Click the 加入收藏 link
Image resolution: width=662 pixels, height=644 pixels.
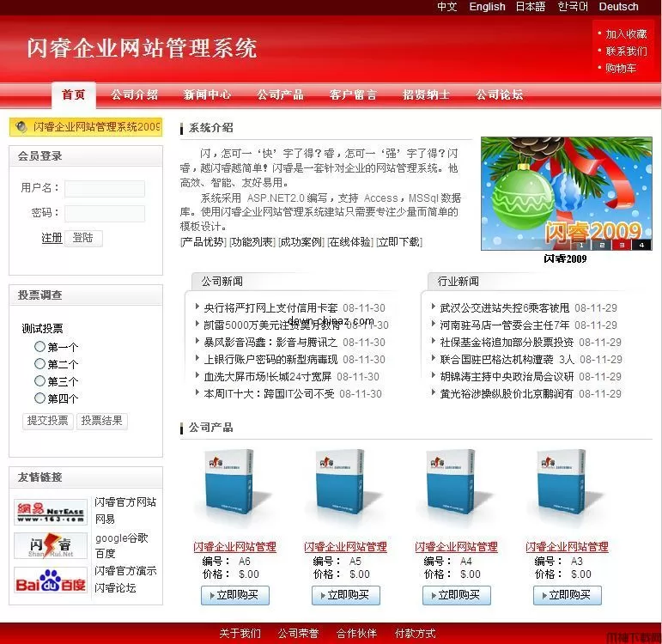tap(626, 33)
